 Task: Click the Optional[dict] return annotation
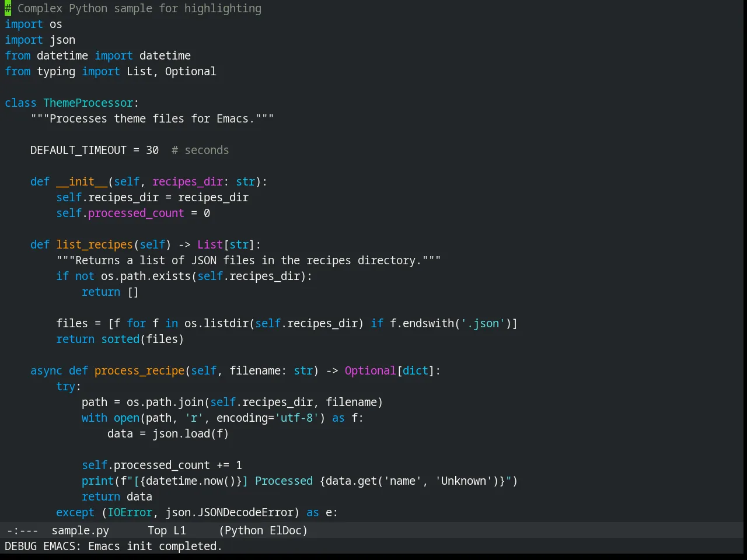[x=390, y=370]
